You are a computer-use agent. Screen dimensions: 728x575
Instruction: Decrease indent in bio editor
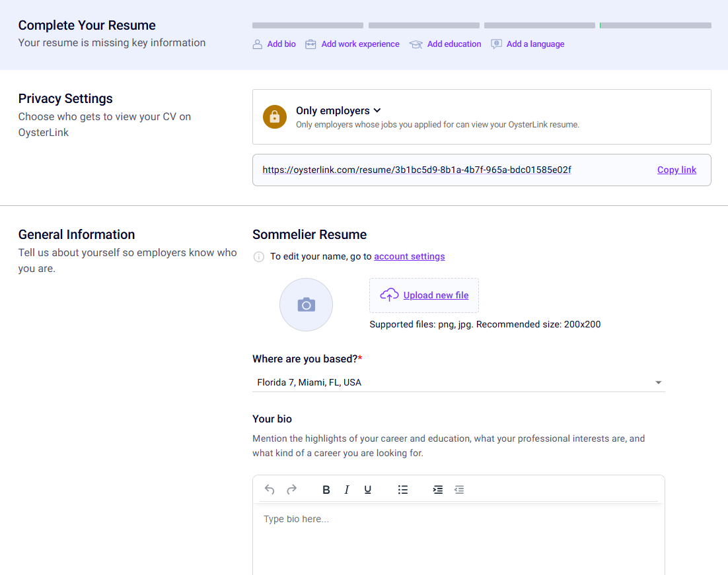click(x=459, y=490)
